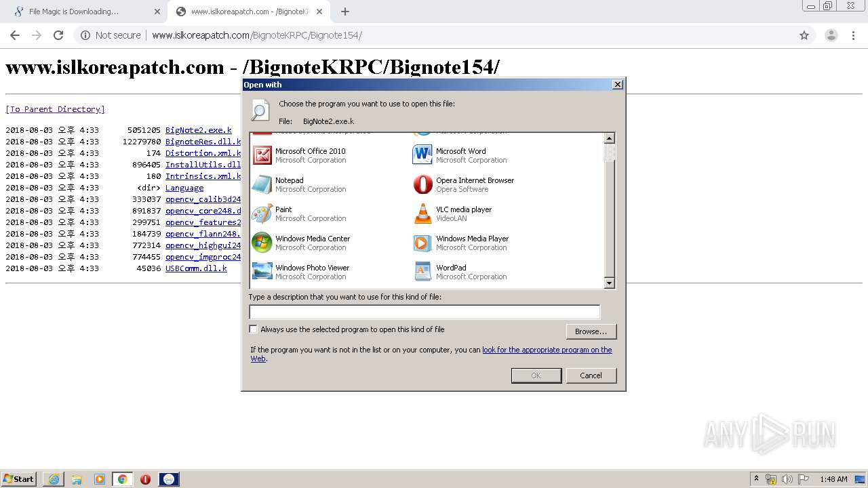The image size is (868, 488).
Task: Cancel the Open with dialog
Action: click(x=591, y=375)
